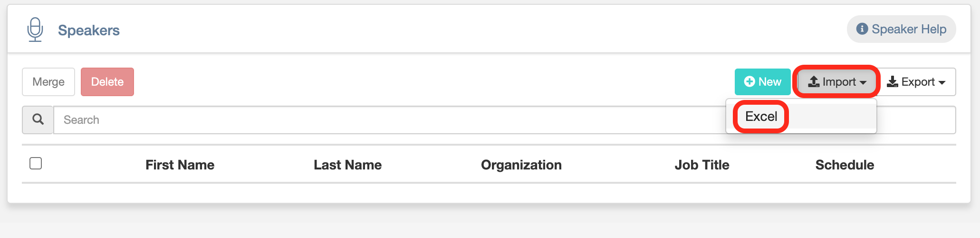
Task: Click the Job Title column header
Action: tap(702, 165)
